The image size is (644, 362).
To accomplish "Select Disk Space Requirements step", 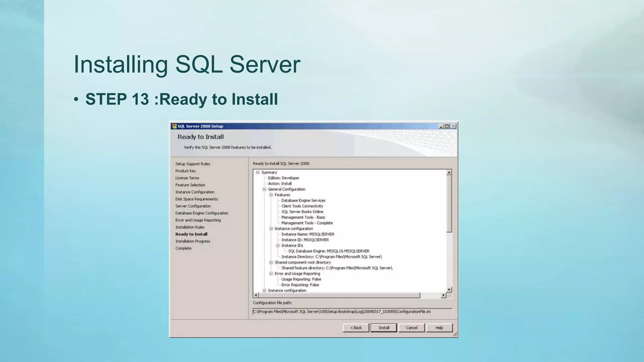I will [x=196, y=199].
